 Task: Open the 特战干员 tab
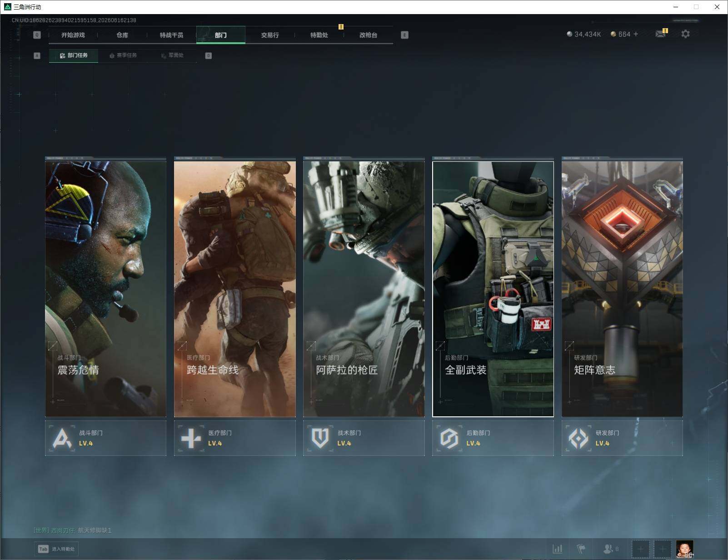tap(171, 35)
